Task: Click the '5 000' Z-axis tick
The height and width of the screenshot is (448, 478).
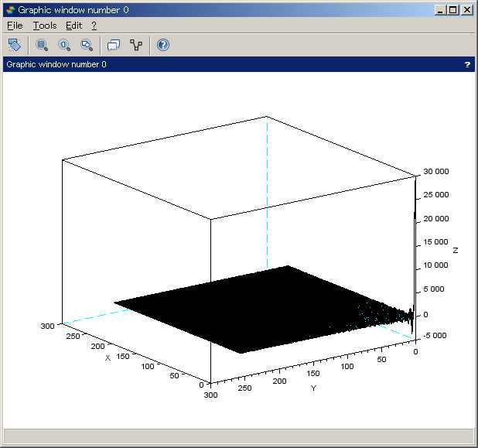Action: [434, 289]
